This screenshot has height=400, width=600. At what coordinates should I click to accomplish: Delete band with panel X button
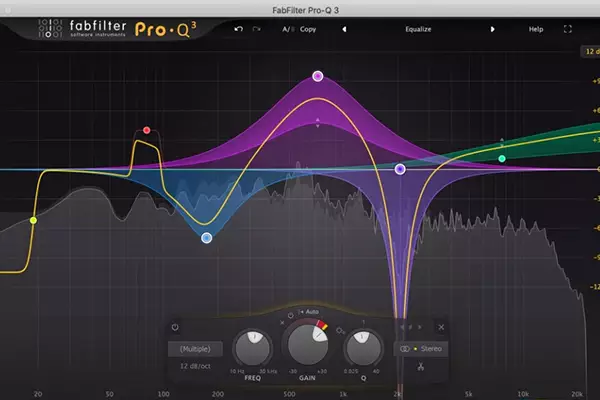point(441,327)
